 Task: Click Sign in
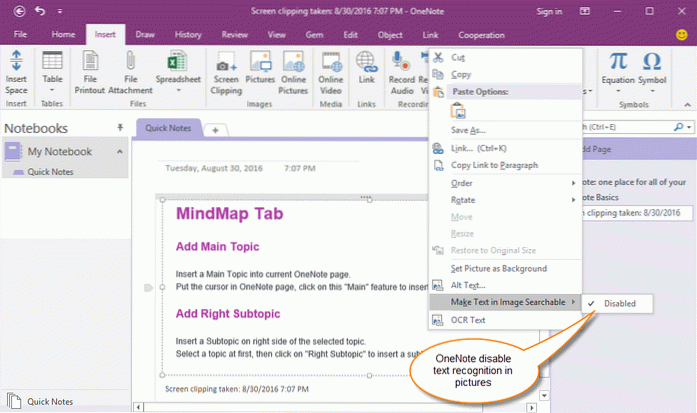pyautogui.click(x=549, y=12)
